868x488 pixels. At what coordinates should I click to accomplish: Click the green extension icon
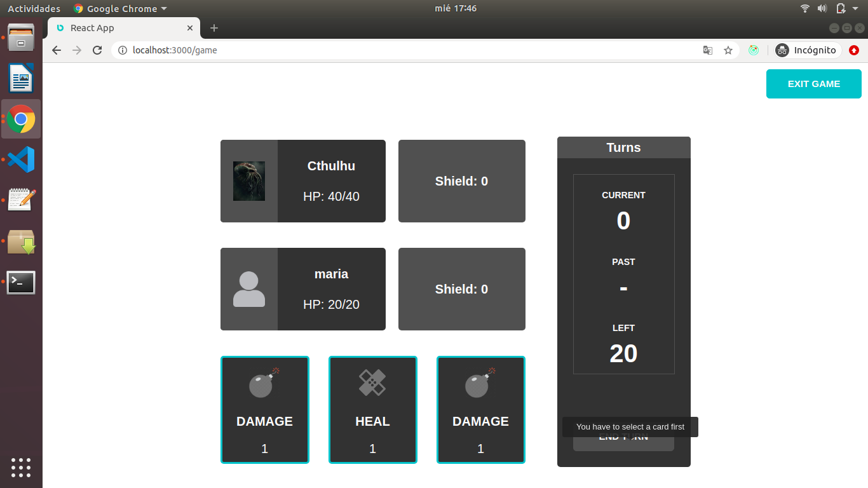pos(754,50)
